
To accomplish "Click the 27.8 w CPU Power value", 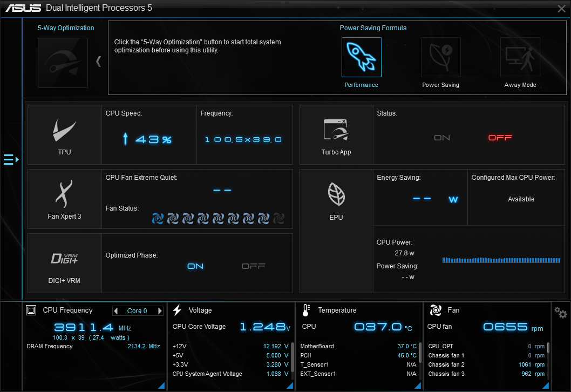I will tap(404, 253).
